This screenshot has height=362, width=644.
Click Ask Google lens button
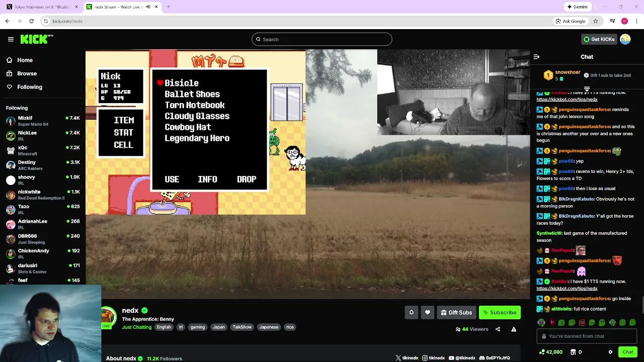click(x=571, y=21)
